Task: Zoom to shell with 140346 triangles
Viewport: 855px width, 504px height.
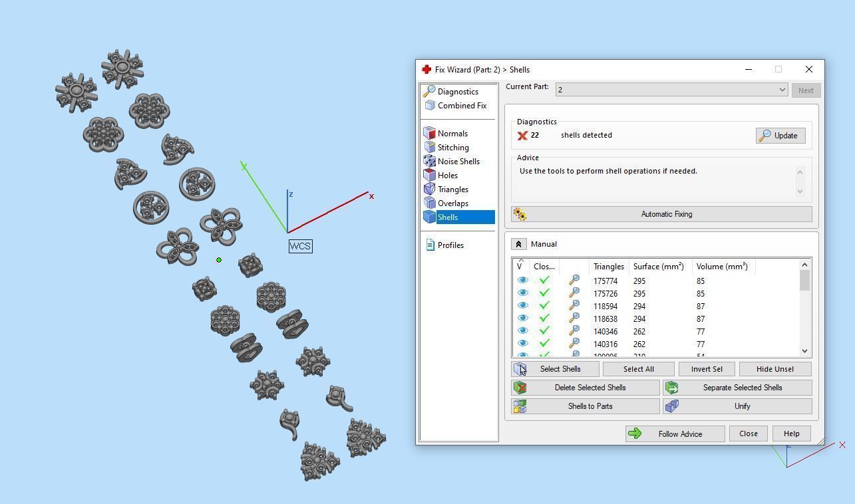Action: coord(574,331)
